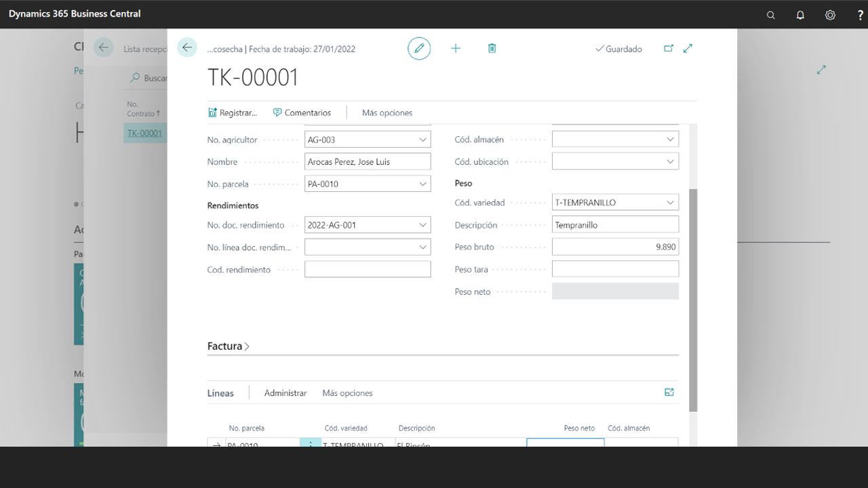Click No. parcela column header

coord(247,428)
